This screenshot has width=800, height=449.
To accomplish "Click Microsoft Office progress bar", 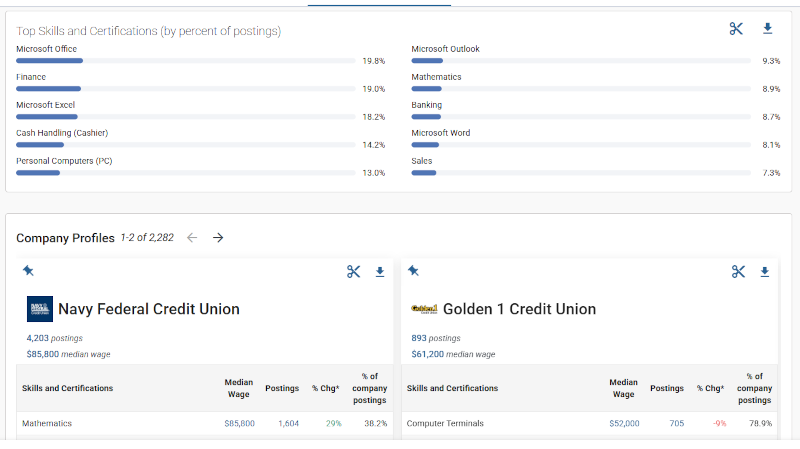I will click(186, 61).
